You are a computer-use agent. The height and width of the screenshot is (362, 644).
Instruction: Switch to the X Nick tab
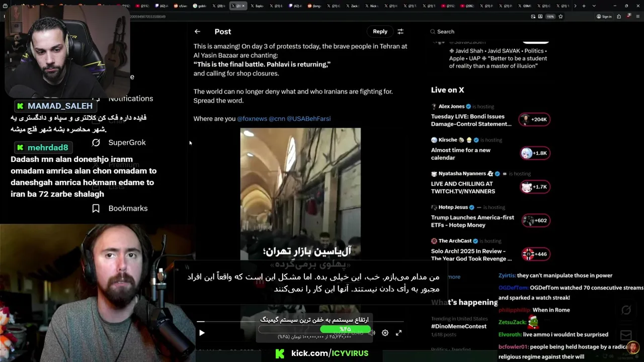tap(371, 6)
